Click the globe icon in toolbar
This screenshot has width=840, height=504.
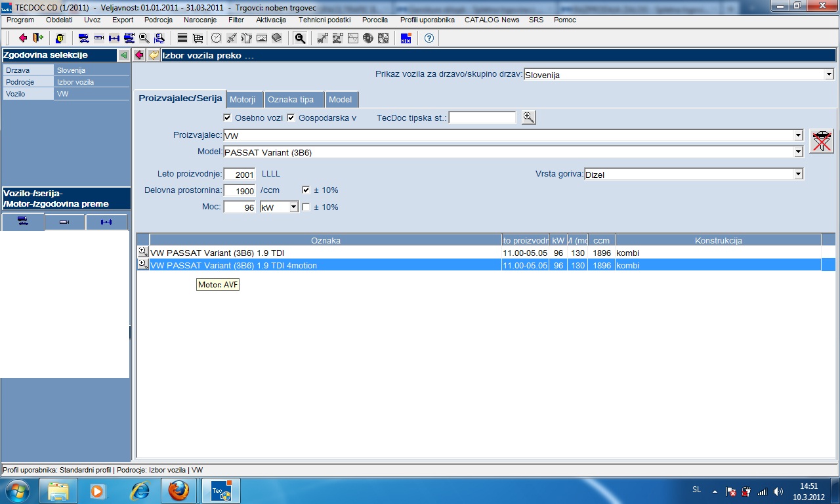[x=367, y=38]
